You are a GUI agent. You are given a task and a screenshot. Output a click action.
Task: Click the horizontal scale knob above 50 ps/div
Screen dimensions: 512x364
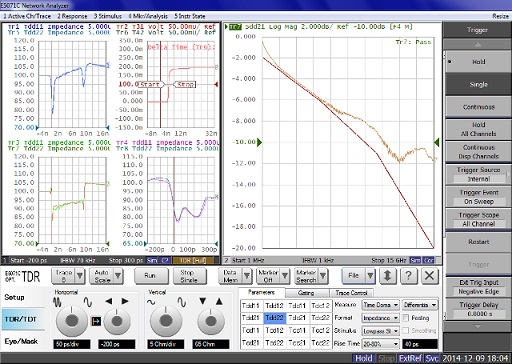[x=72, y=321]
